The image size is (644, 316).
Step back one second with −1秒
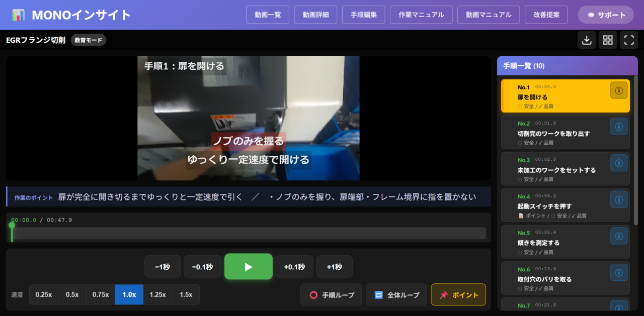point(163,267)
